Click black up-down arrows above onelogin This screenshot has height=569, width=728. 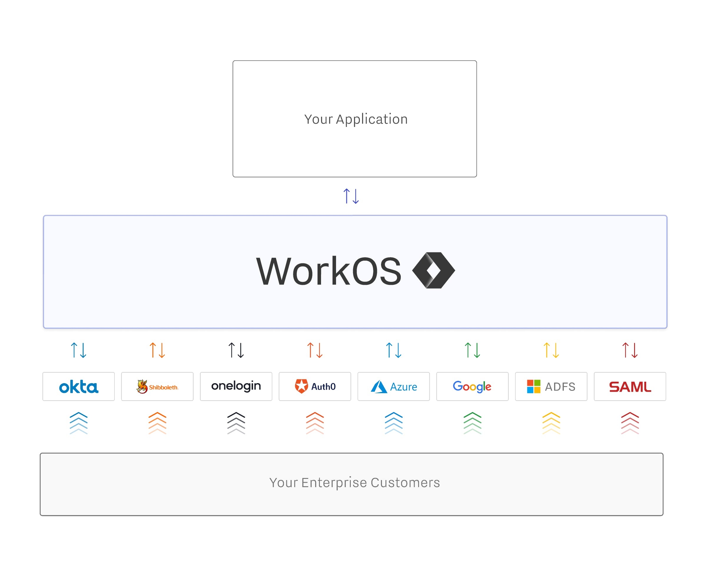click(236, 350)
